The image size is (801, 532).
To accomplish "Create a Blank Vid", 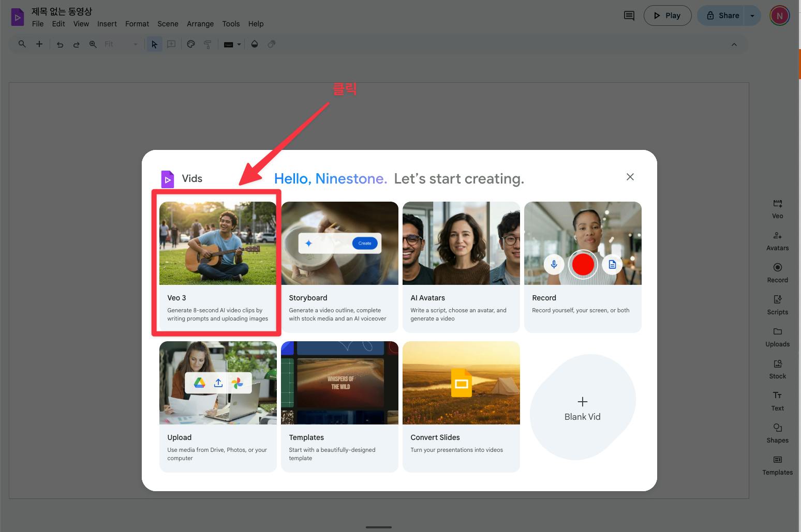I will tap(583, 407).
